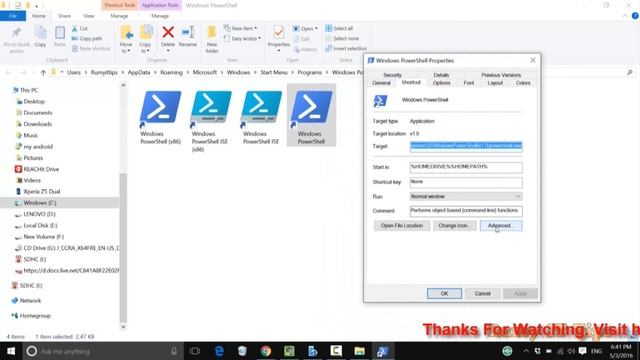Open Microsoft Edge from taskbar
640x360 pixels.
219,351
